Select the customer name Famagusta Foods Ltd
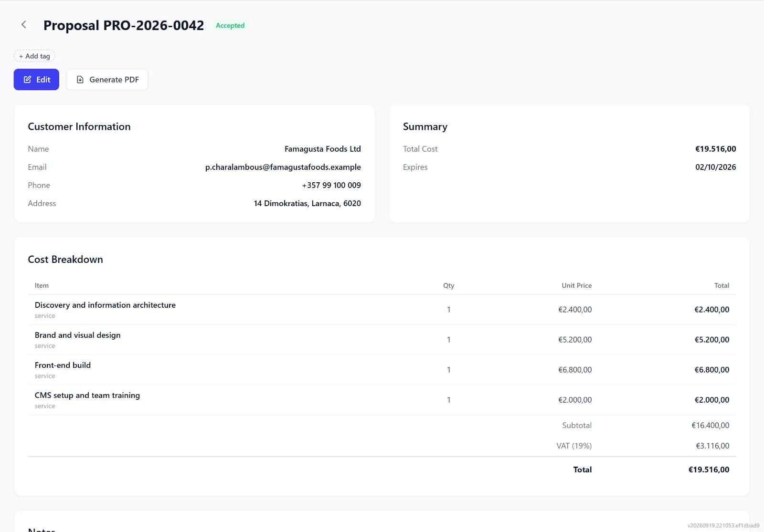This screenshot has width=764, height=532. click(323, 149)
